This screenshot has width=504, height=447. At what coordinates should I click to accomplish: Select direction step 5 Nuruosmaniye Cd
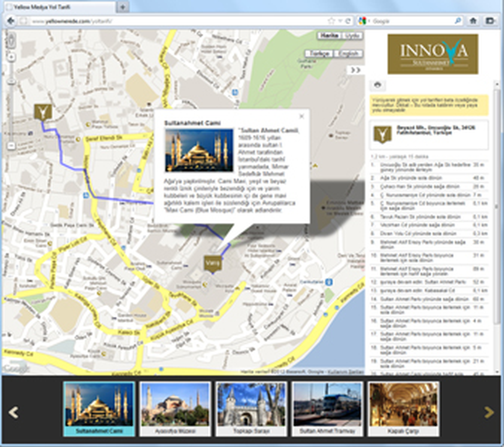point(429,206)
